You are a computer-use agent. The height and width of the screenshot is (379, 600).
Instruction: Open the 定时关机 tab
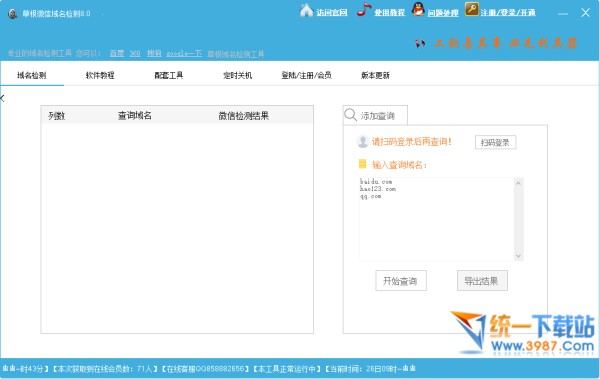click(x=237, y=75)
